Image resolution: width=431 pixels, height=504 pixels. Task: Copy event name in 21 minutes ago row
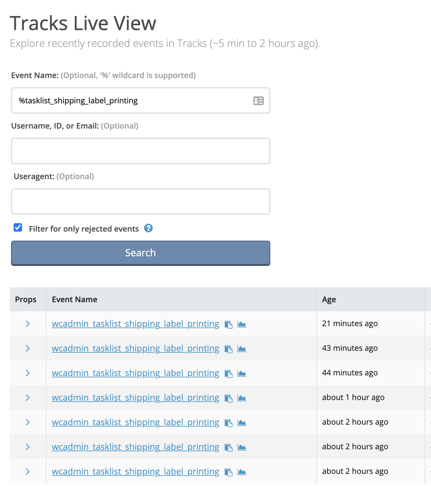click(x=229, y=324)
